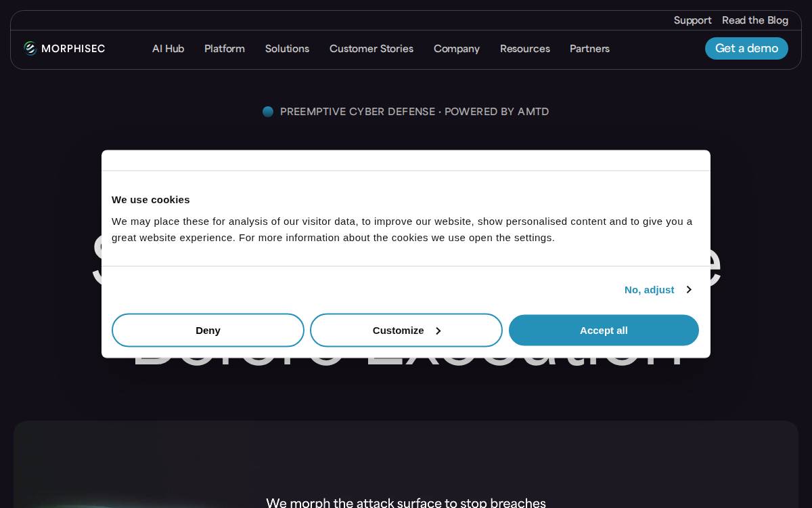Accept all cookies

pos(604,331)
